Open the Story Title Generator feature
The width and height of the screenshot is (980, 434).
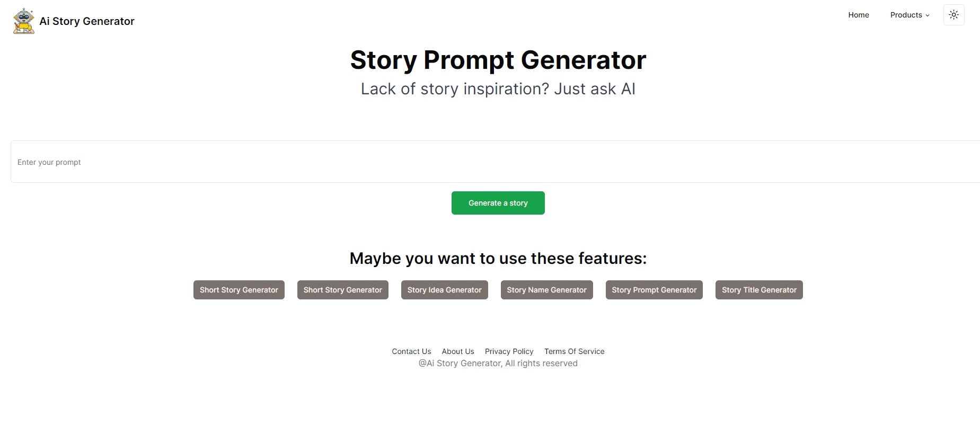click(758, 290)
